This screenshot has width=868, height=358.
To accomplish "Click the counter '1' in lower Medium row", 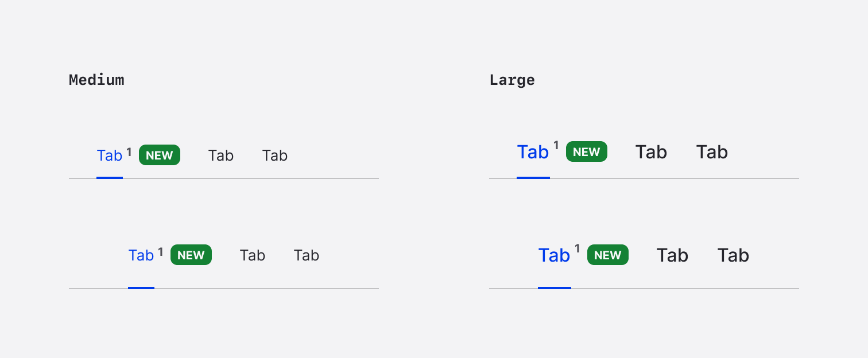I will (161, 251).
